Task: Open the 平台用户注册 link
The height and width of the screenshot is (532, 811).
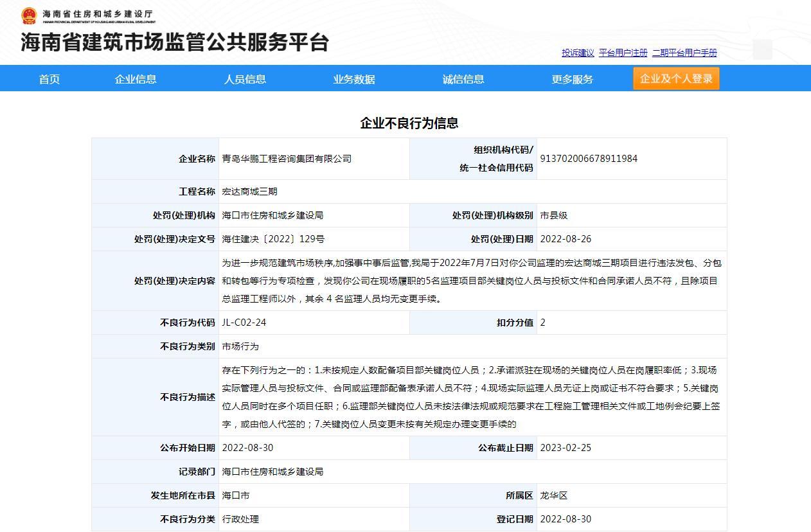Action: click(x=623, y=53)
